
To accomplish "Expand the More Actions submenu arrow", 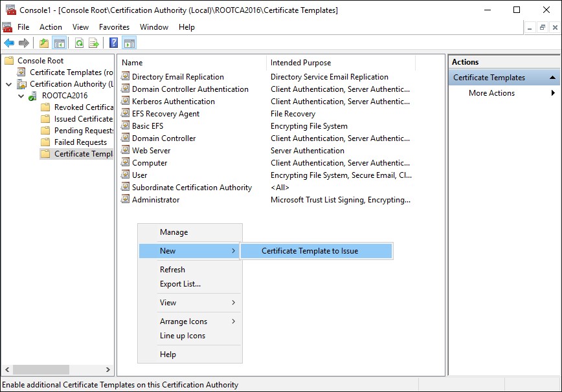I will [553, 93].
